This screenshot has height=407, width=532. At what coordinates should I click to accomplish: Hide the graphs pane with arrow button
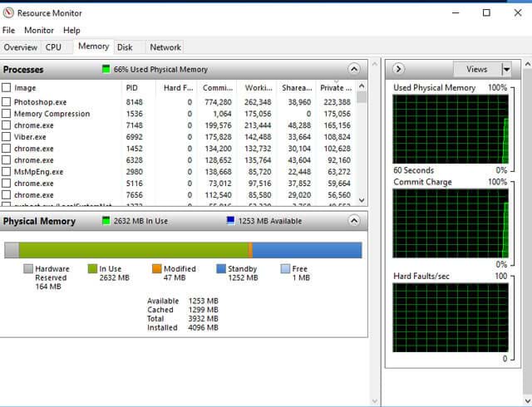(x=399, y=69)
